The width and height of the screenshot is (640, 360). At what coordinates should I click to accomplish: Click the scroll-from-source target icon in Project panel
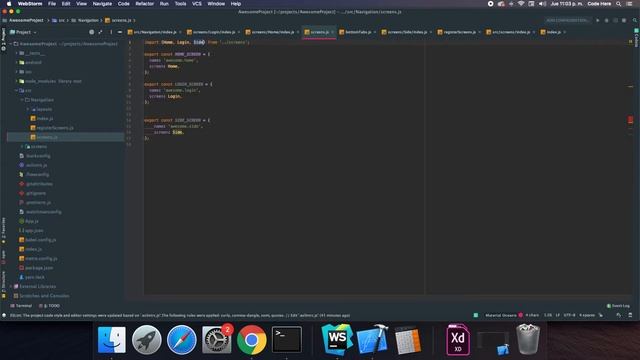(91, 32)
